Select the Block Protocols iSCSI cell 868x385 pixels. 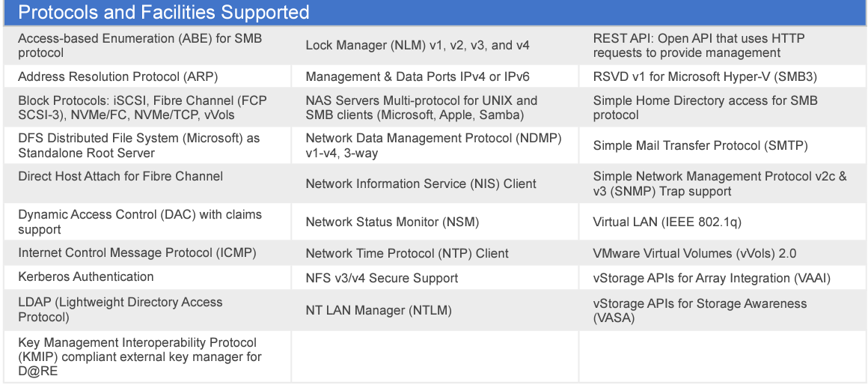(142, 108)
